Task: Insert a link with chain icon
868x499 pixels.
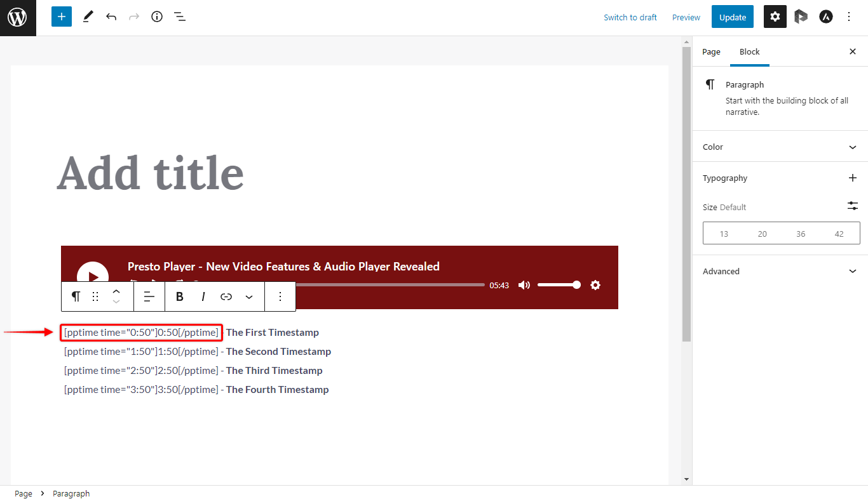Action: [x=226, y=296]
